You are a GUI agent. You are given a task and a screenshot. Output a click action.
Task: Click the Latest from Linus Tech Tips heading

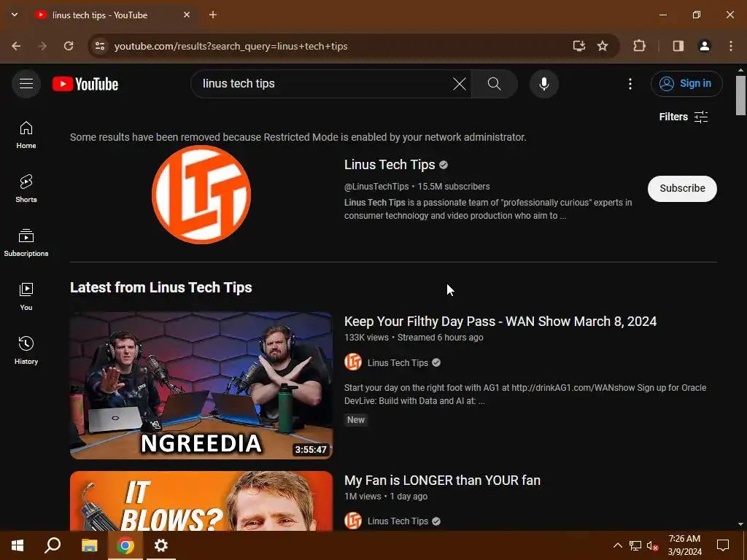coord(161,287)
